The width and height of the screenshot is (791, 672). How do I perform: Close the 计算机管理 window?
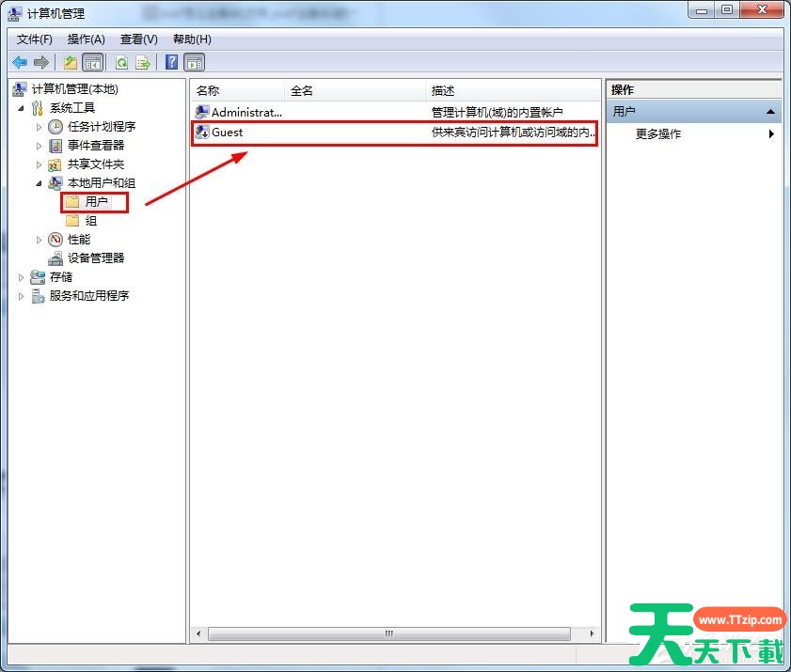762,10
